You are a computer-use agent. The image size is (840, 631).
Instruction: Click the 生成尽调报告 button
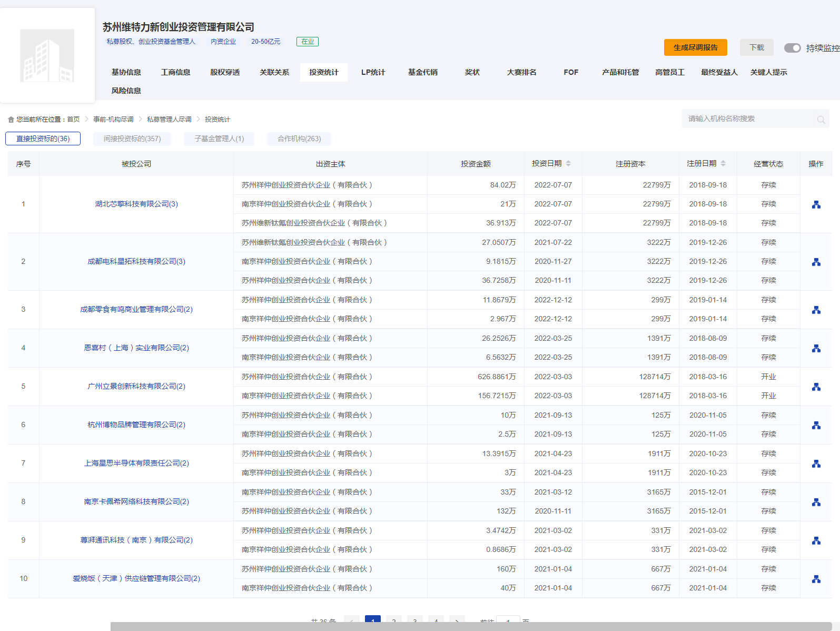pos(695,47)
